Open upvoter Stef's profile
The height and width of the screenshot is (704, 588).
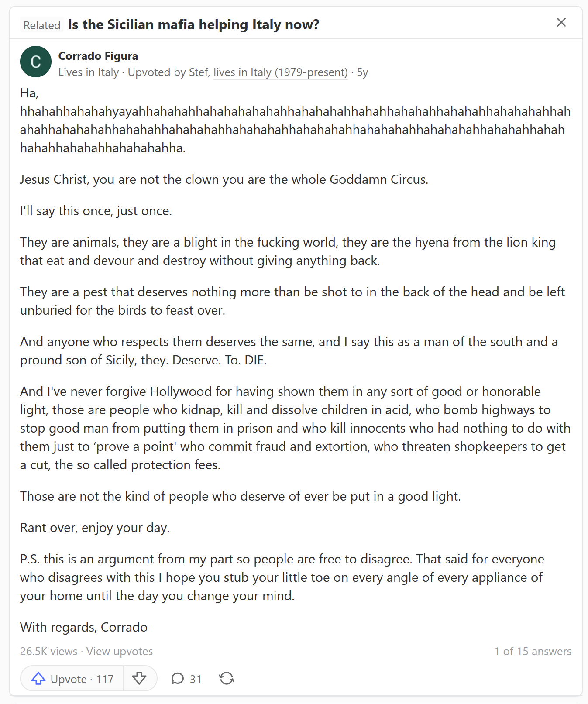pos(198,72)
